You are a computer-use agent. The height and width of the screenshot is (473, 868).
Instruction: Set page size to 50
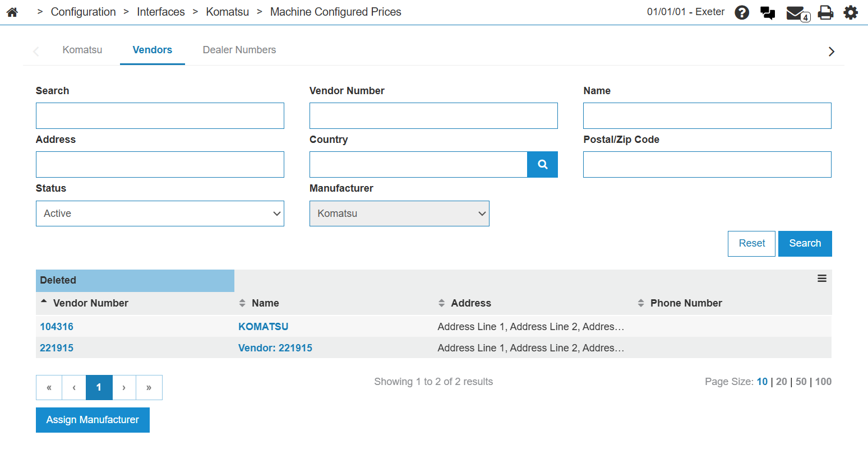coord(801,382)
